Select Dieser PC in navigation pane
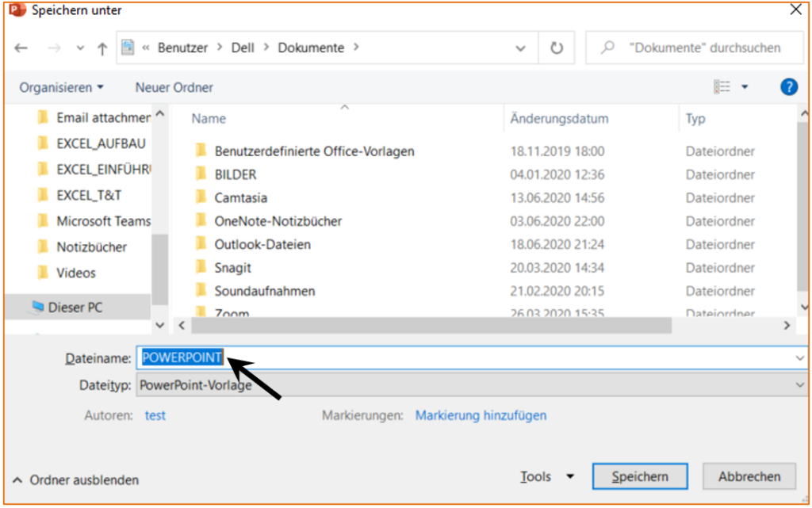The height and width of the screenshot is (508, 812). [78, 307]
